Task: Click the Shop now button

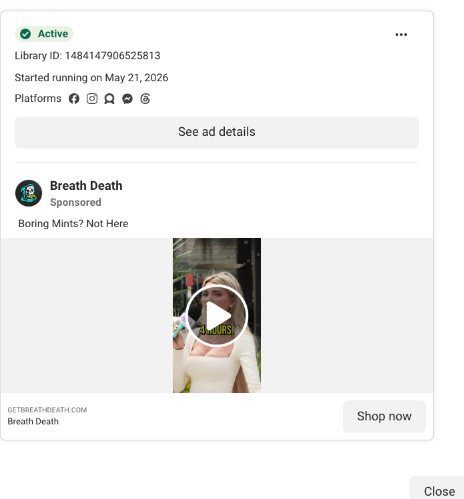Action: tap(384, 416)
